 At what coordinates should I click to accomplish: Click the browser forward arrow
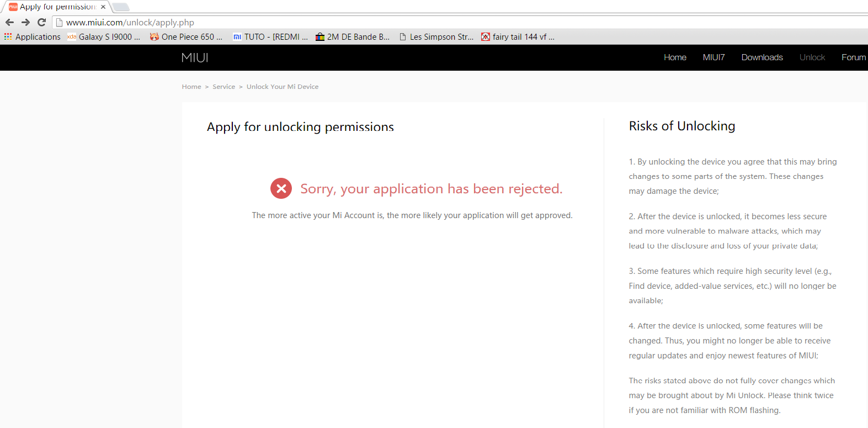coord(25,22)
